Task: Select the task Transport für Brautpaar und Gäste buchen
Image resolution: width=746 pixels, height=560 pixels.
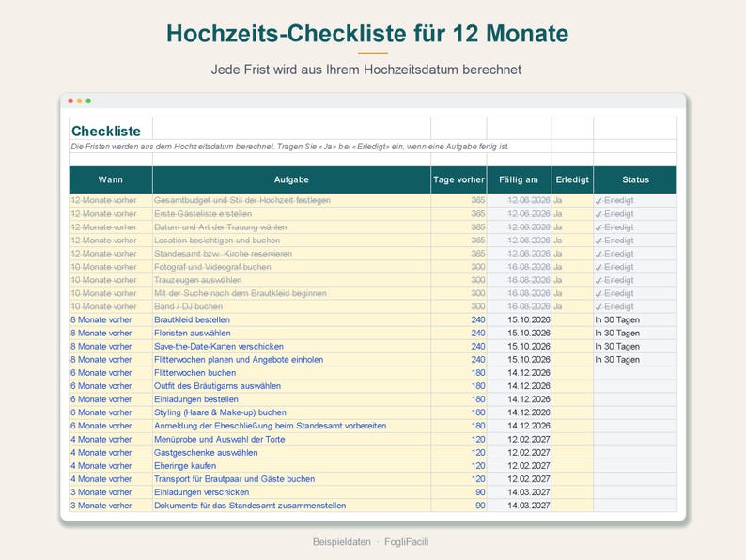Action: [291, 479]
